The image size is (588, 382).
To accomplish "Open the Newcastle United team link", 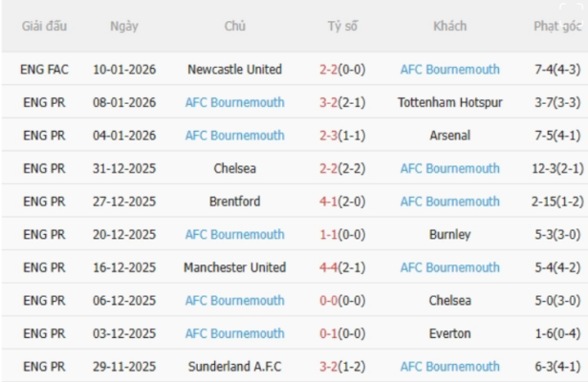I will 234,70.
